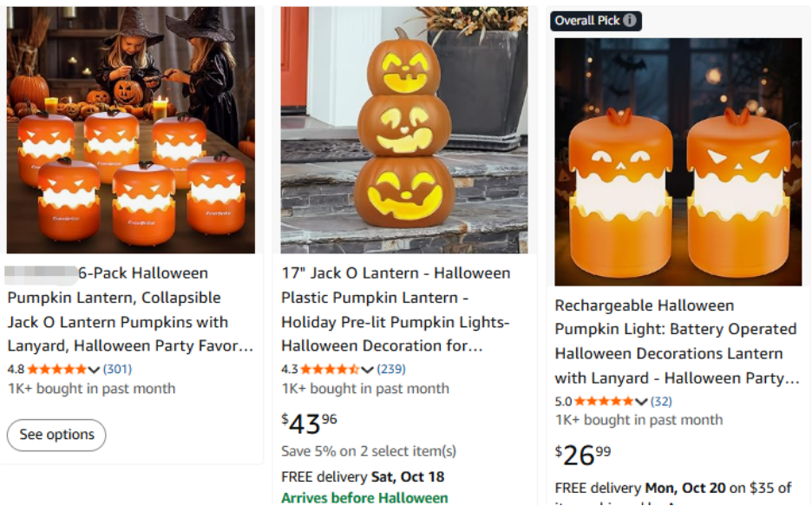Open the 17" Jack O Lantern title link
Image resolution: width=812 pixels, height=506 pixels.
pos(396,310)
